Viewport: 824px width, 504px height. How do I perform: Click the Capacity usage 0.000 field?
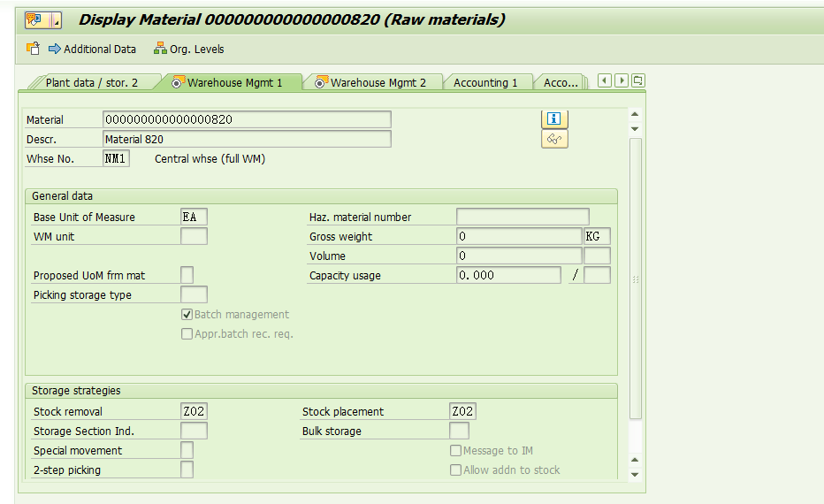508,275
